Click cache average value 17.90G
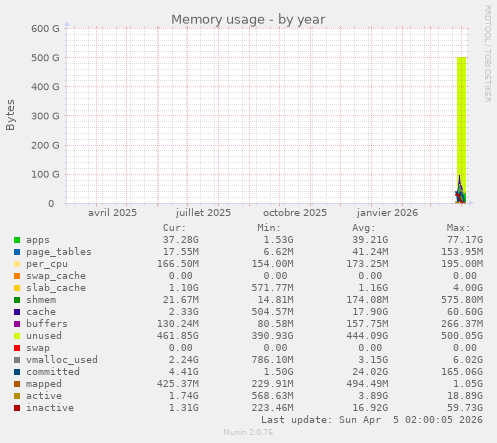Image resolution: width=497 pixels, height=443 pixels. click(x=370, y=312)
